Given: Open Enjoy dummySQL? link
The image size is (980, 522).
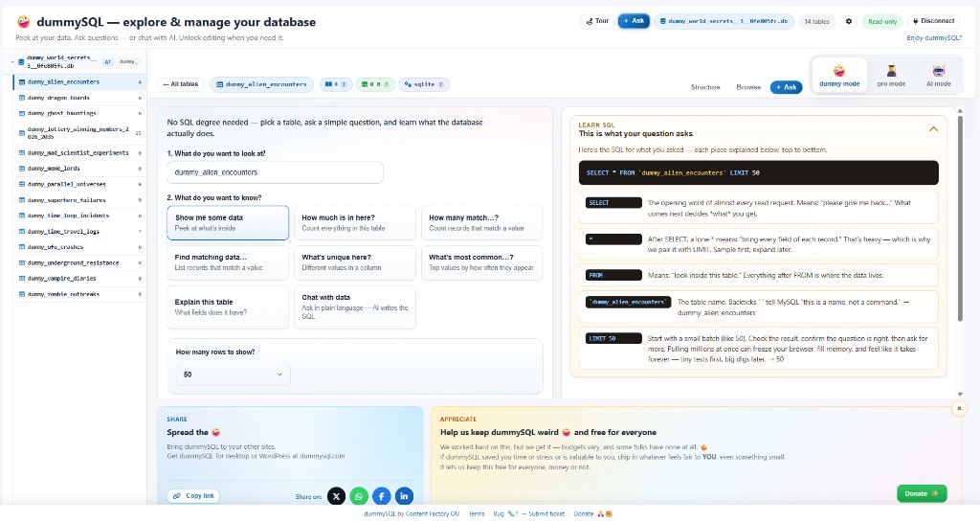Looking at the screenshot, I should (934, 38).
